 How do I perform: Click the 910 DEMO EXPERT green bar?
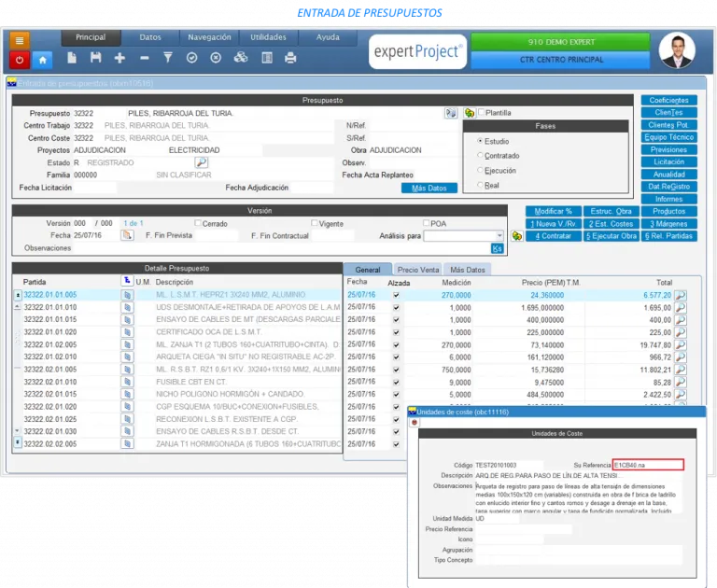[x=560, y=42]
